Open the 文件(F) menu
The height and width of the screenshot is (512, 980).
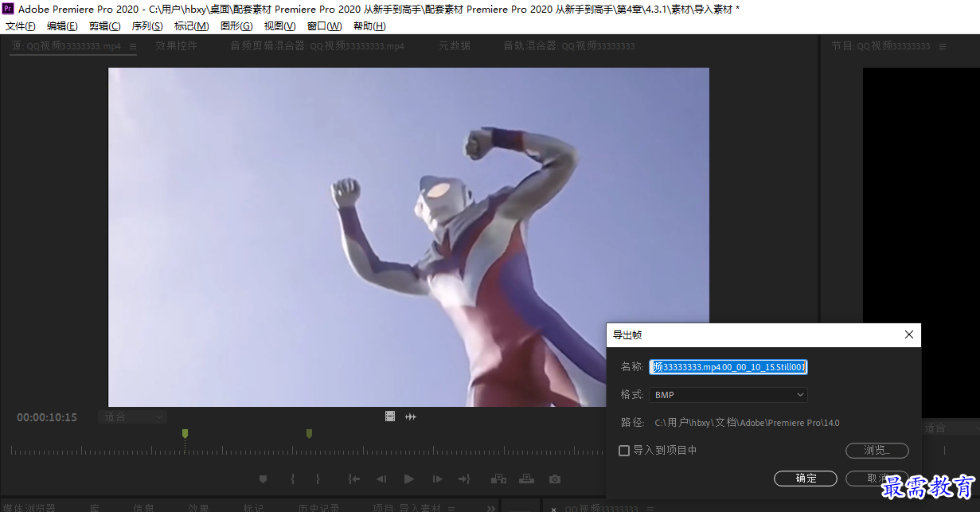(21, 26)
